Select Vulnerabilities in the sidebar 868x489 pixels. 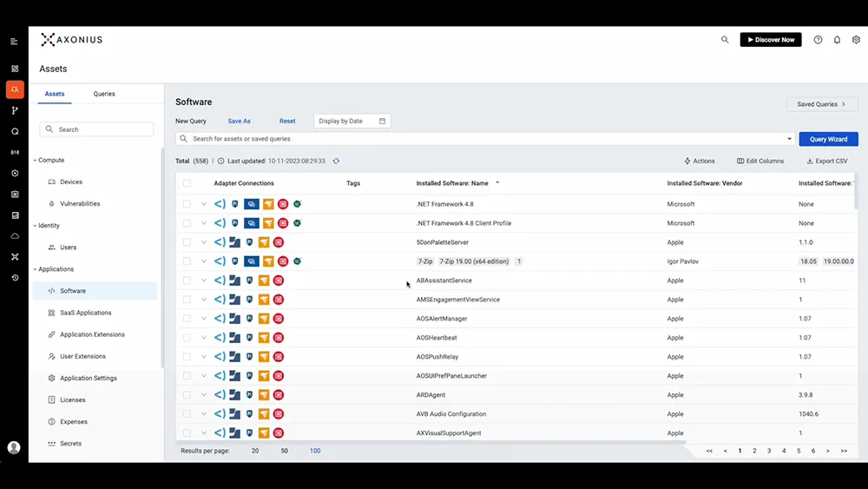point(80,204)
